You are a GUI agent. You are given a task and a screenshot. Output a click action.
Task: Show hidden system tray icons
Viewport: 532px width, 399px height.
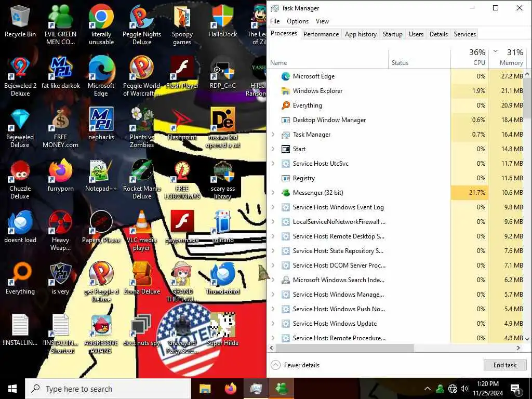point(428,389)
